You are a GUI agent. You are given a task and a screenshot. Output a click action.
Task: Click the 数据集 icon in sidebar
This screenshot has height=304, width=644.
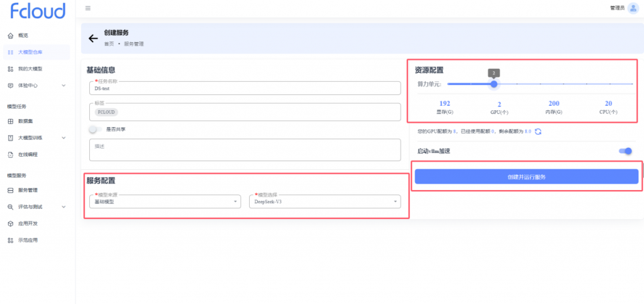10,121
